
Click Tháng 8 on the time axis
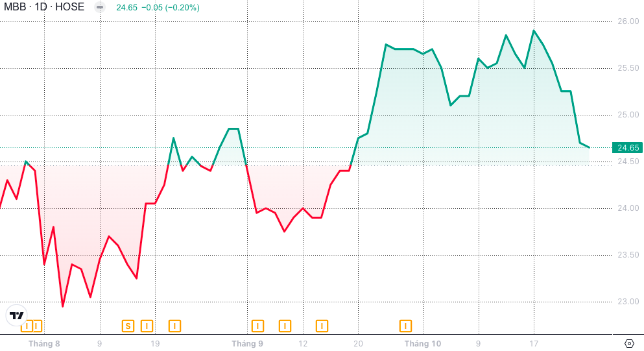(x=44, y=343)
